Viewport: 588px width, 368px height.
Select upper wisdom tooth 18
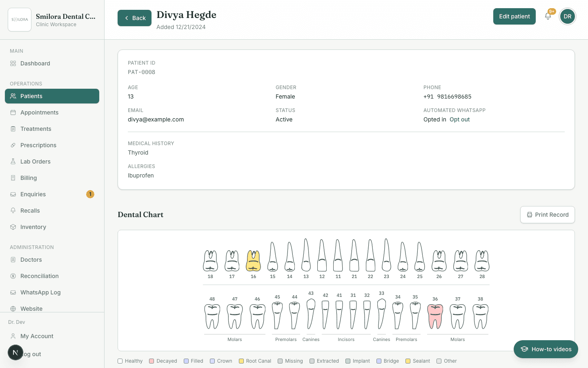click(210, 261)
